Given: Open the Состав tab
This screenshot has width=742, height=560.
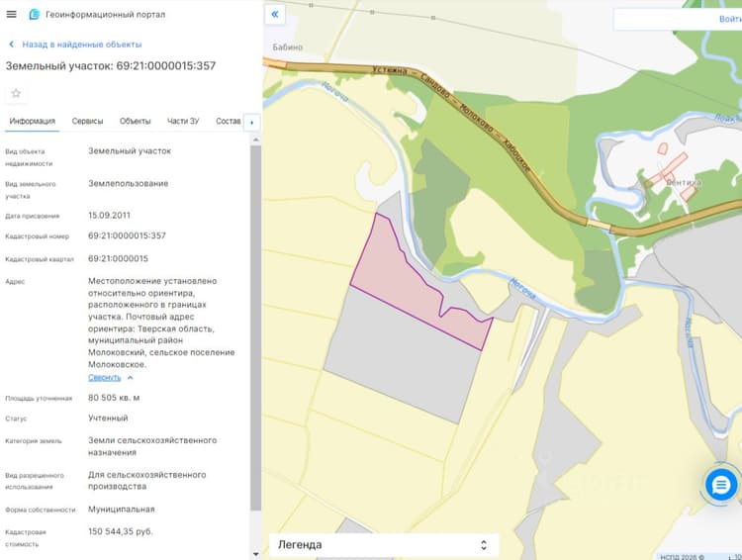Looking at the screenshot, I should tap(229, 121).
